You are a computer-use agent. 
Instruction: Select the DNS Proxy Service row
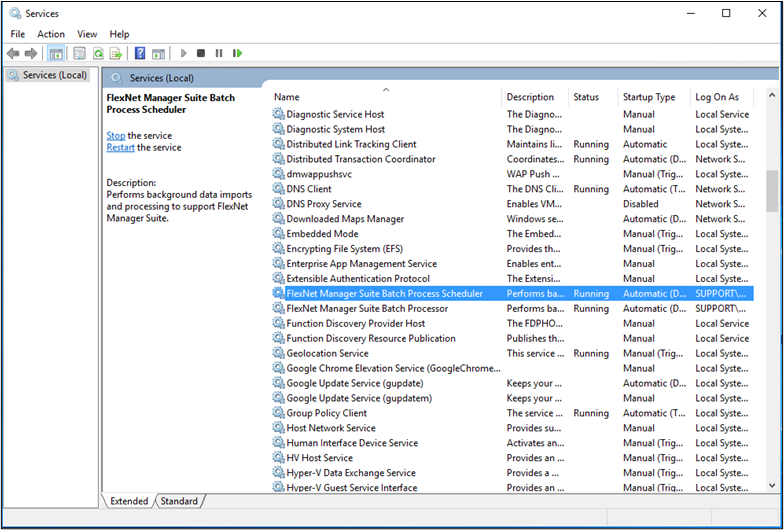[512, 204]
